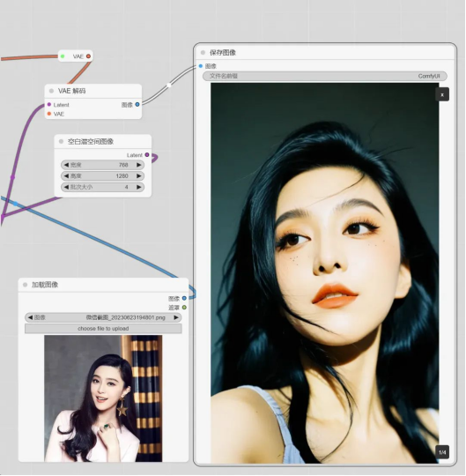This screenshot has height=476, width=466.
Task: Increase 批次大小 with the right arrow
Action: coord(139,187)
